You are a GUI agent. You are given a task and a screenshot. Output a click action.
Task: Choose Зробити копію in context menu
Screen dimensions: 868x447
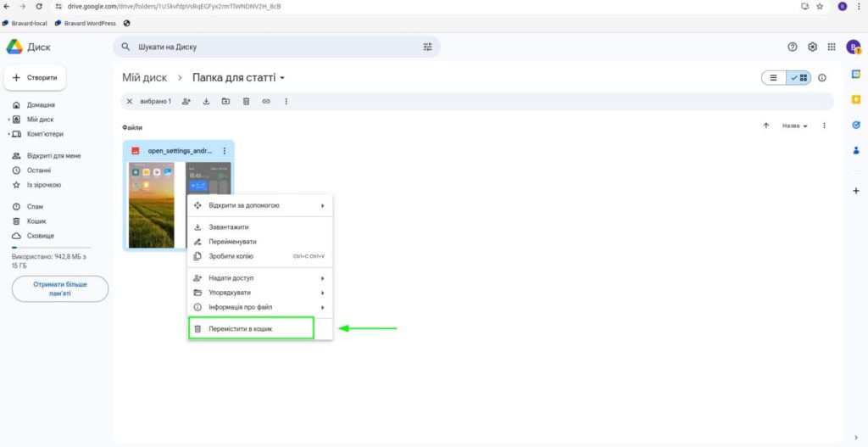pos(260,256)
